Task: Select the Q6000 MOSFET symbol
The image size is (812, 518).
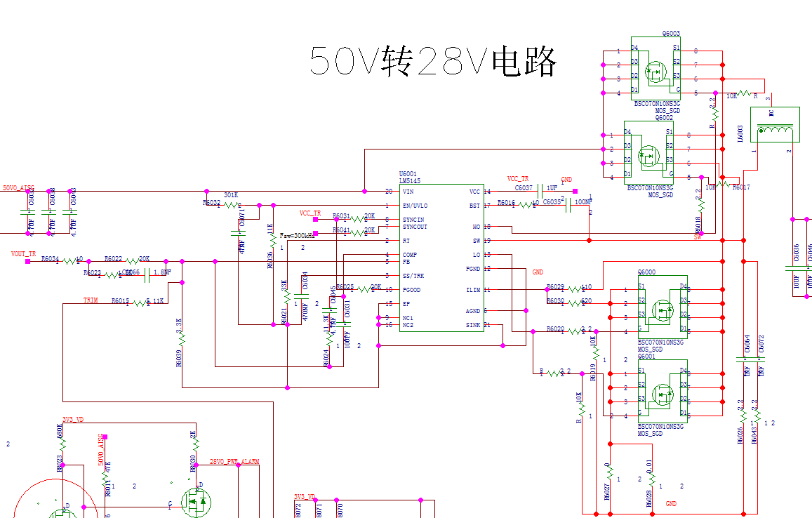Action: point(662,309)
